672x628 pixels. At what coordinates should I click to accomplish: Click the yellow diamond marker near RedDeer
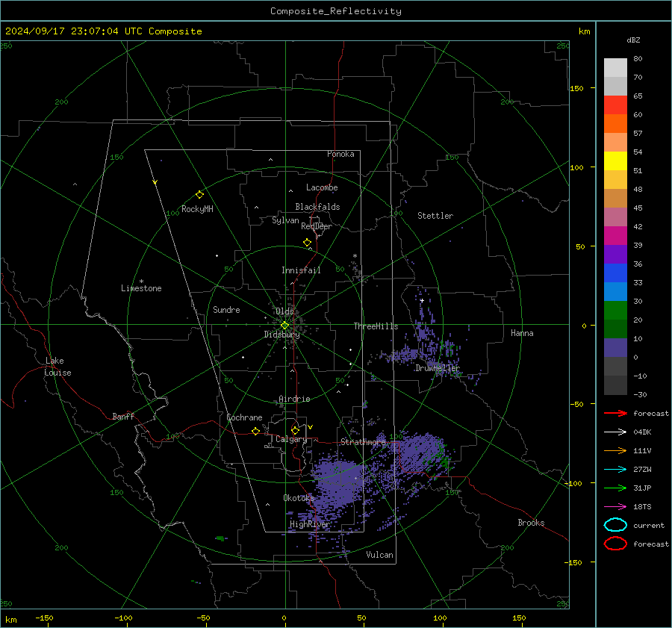(x=308, y=242)
